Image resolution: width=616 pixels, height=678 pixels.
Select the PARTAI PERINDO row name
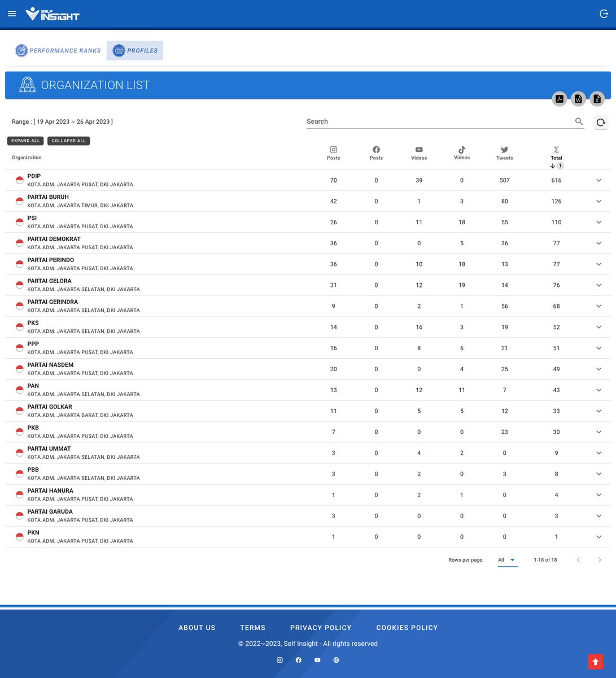(51, 260)
